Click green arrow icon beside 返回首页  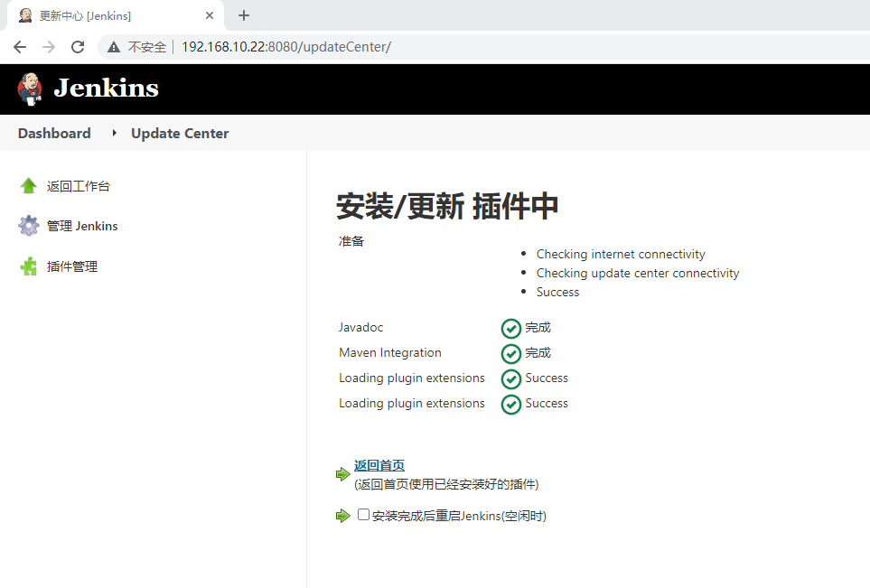[x=342, y=473]
